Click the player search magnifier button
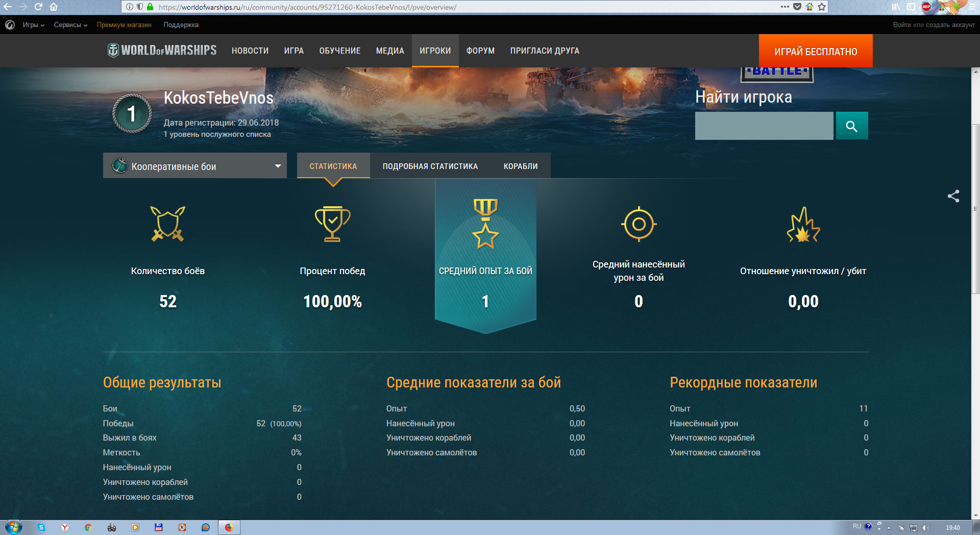980x535 pixels. coord(852,126)
